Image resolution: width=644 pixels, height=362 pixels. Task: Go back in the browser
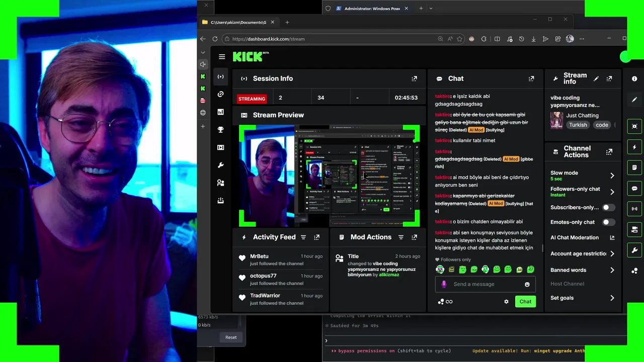203,39
